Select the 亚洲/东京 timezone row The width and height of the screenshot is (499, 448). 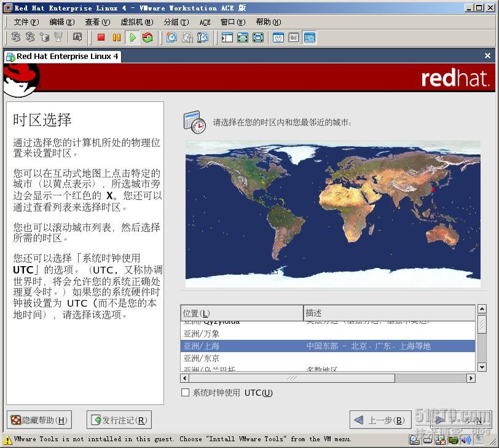[328, 358]
